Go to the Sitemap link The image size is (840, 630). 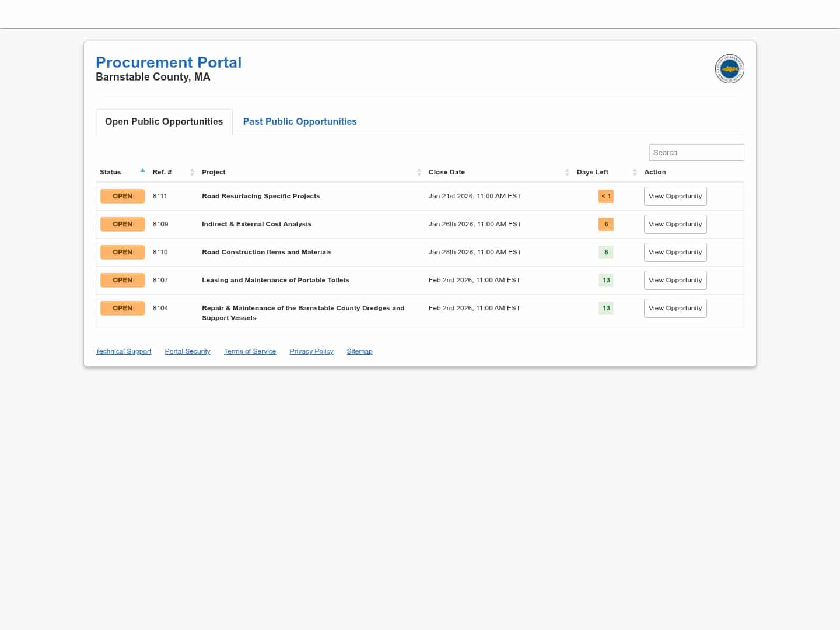click(x=359, y=351)
